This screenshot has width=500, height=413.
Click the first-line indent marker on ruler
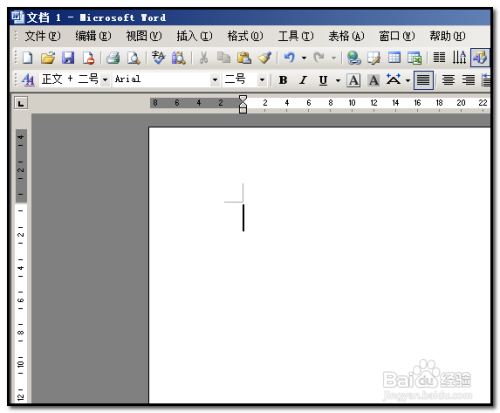(x=243, y=98)
